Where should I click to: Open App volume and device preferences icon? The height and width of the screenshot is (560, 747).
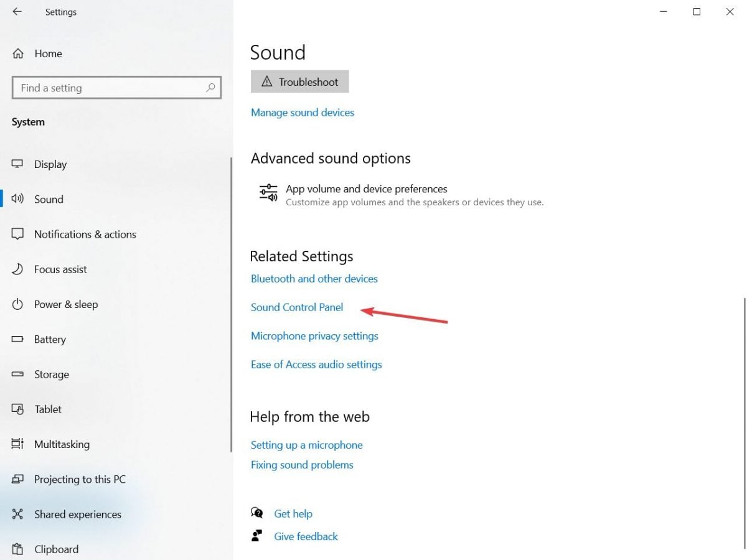click(x=268, y=193)
